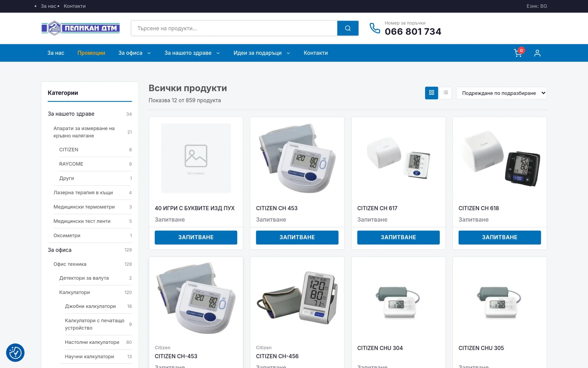Open the CITIZEN CH-456 product image
588x368 pixels.
pyautogui.click(x=297, y=298)
